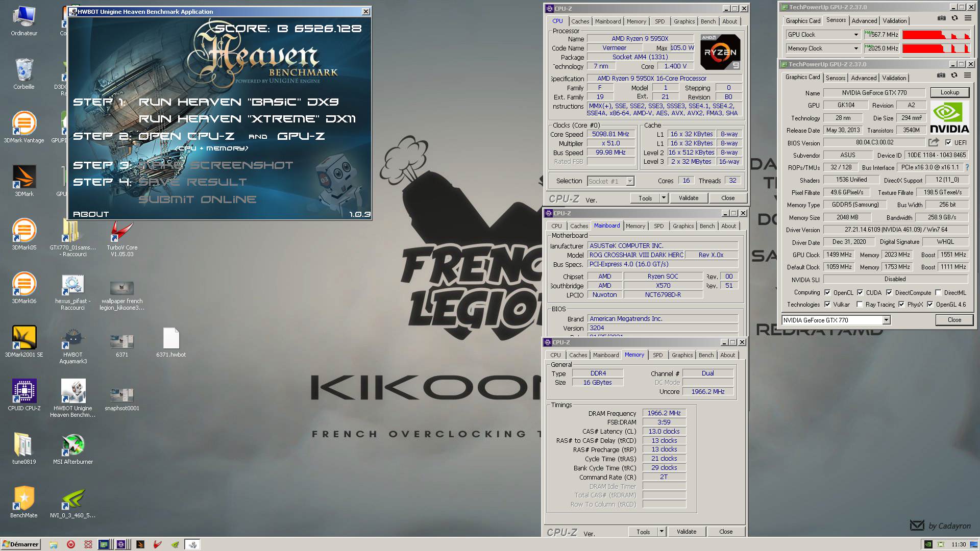Toggle the DirectCompute checkbox

(x=889, y=293)
